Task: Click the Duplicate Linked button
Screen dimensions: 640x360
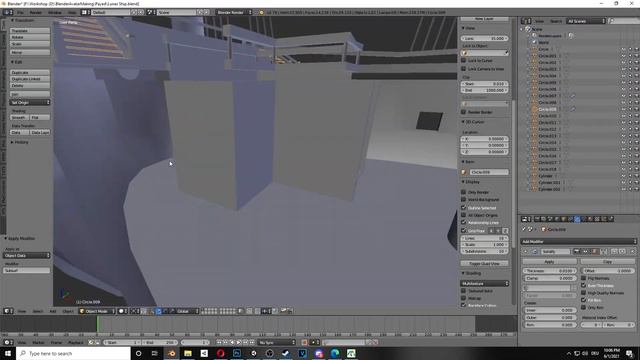Action: 30,79
